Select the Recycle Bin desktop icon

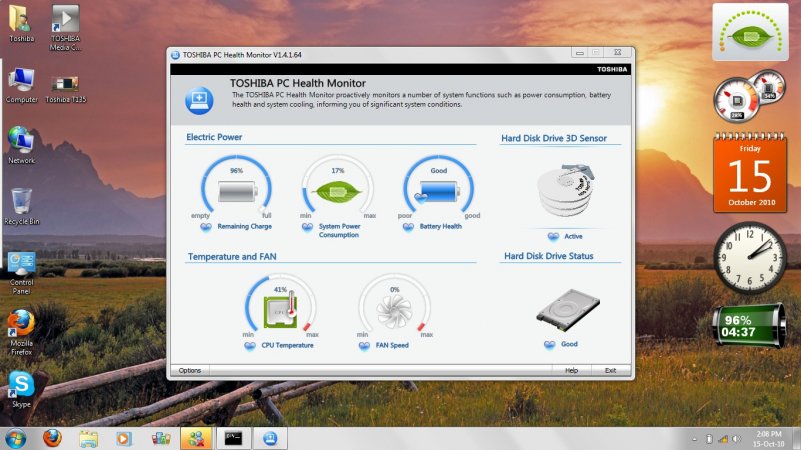pos(21,206)
